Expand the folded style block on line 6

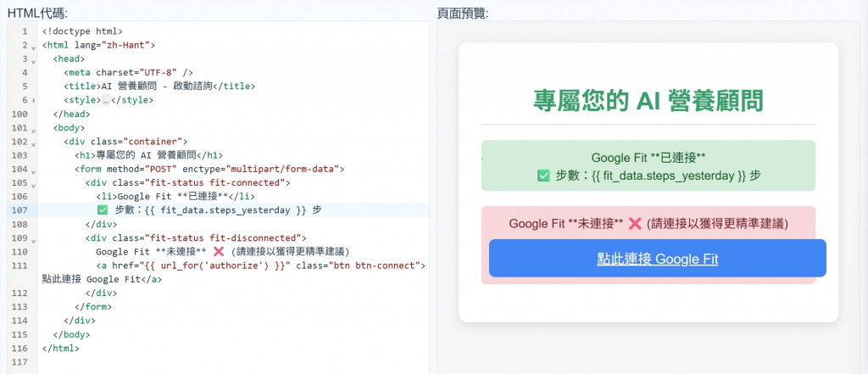click(33, 100)
